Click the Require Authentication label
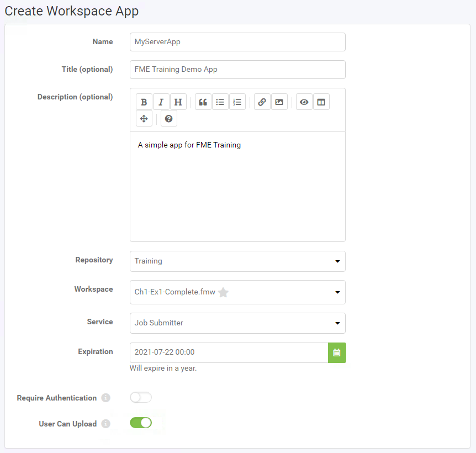Image resolution: width=476 pixels, height=453 pixels. (x=57, y=398)
